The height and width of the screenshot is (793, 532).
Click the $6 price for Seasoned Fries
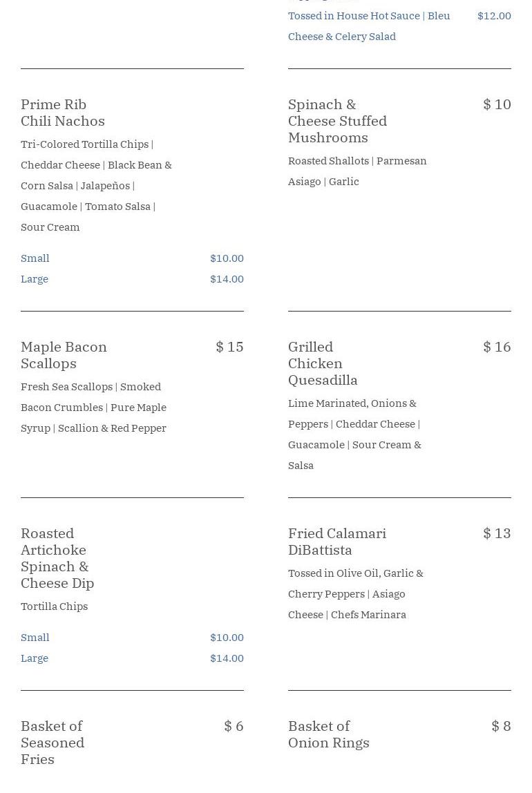coord(234,726)
